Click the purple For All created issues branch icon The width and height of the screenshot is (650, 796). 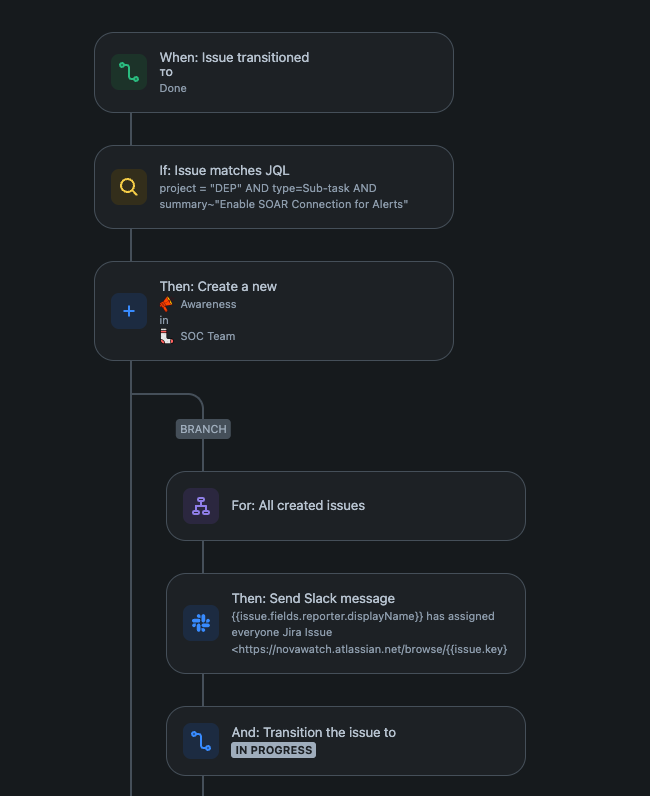201,506
